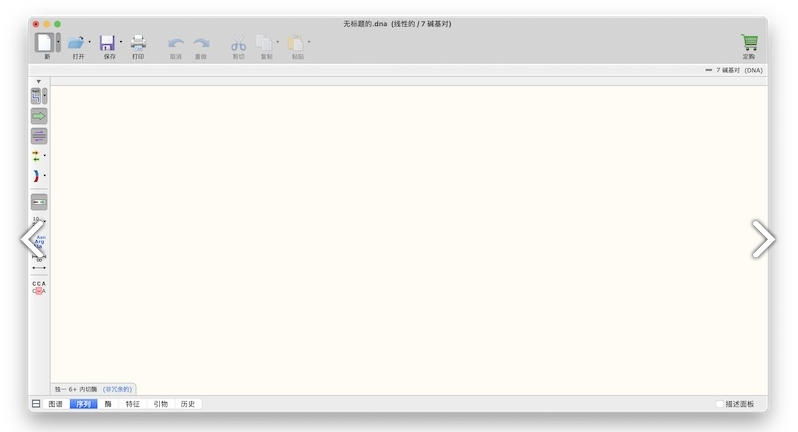Screen dimensions: 798x432
Task: Click the split view icon beside 图谱
Action: [36, 404]
